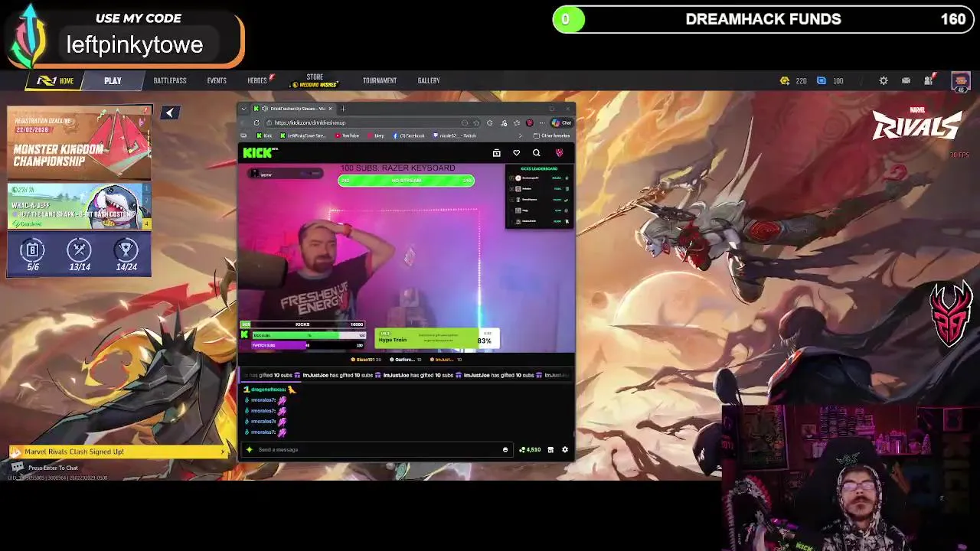Open Kick search magnifier
This screenshot has width=980, height=551.
536,153
